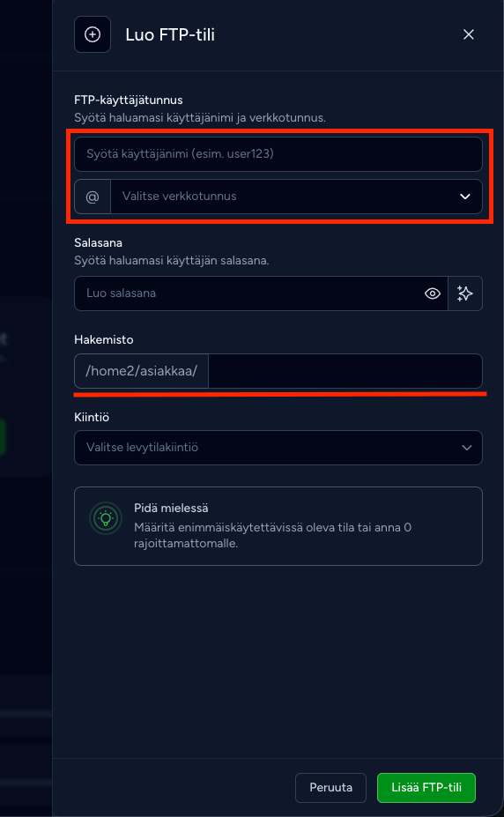Focus the Syötä käyttäjänimi input field
Image resolution: width=504 pixels, height=817 pixels.
click(x=278, y=154)
